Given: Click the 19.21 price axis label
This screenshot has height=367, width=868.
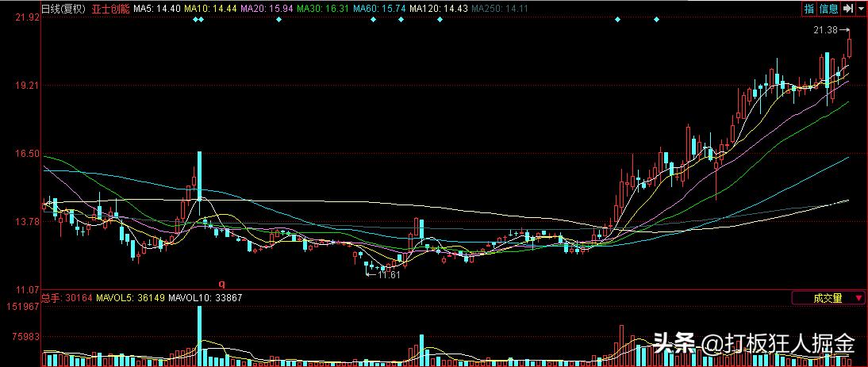Looking at the screenshot, I should coord(29,86).
